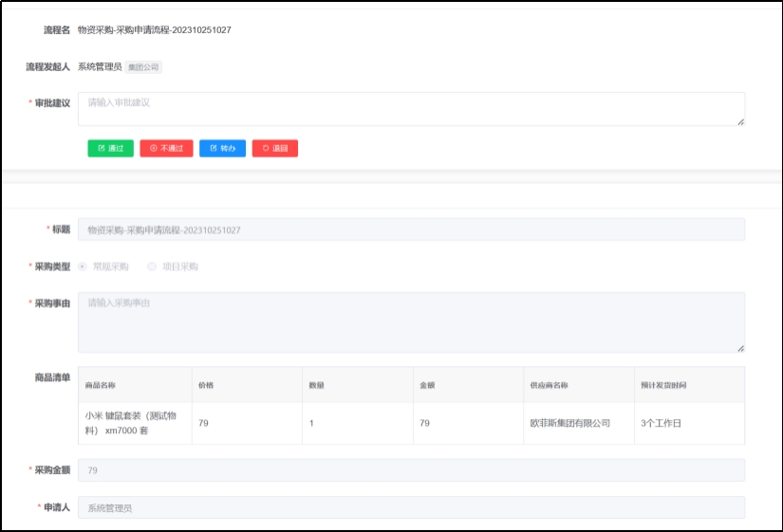This screenshot has width=783, height=532.
Task: Click the red 退回 return button
Action: 274,149
